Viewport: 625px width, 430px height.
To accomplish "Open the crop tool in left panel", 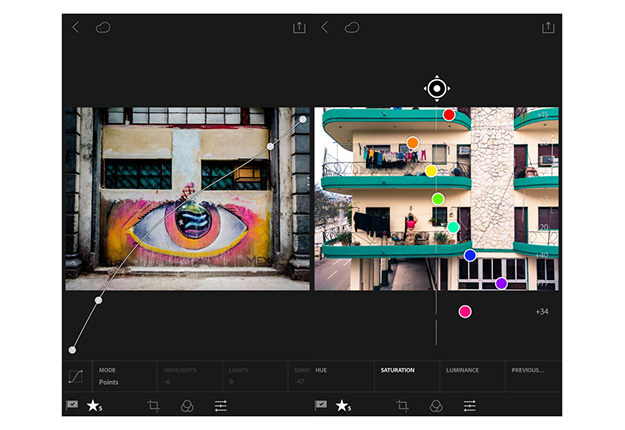I will (x=153, y=406).
